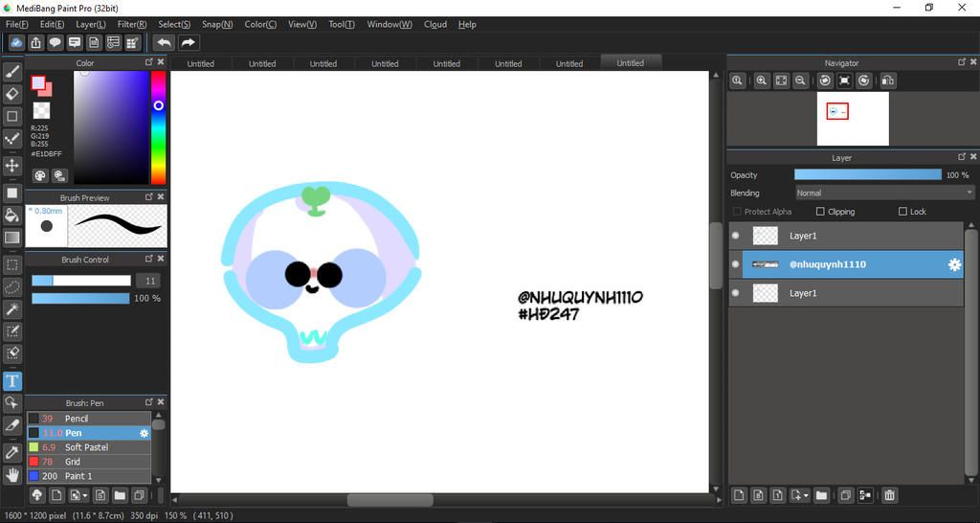
Task: Click the Redo arrow button
Action: 189,42
